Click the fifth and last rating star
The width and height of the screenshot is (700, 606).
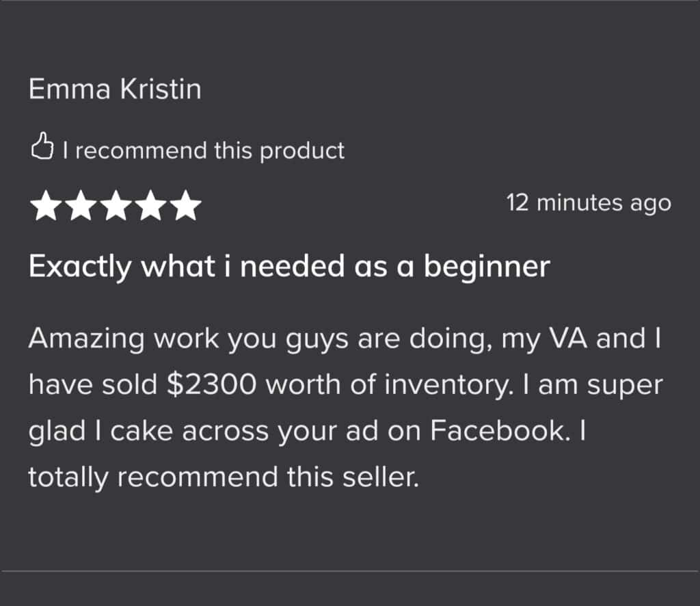point(185,207)
